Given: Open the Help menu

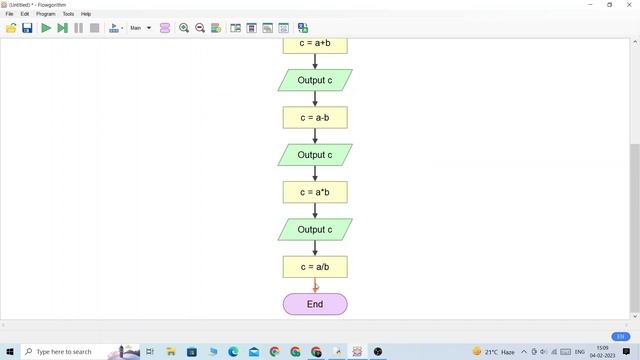Looking at the screenshot, I should 86,14.
